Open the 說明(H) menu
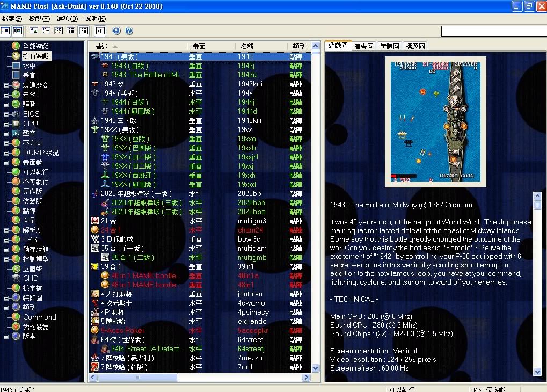 [x=95, y=18]
